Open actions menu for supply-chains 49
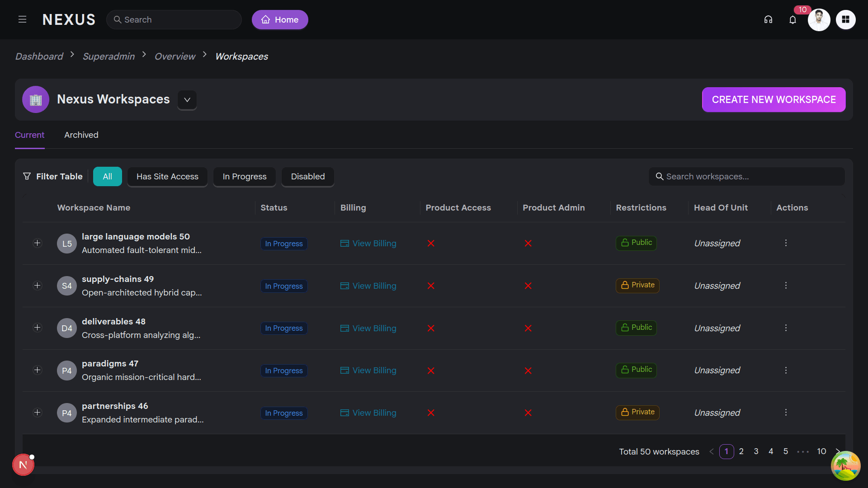 pyautogui.click(x=786, y=286)
